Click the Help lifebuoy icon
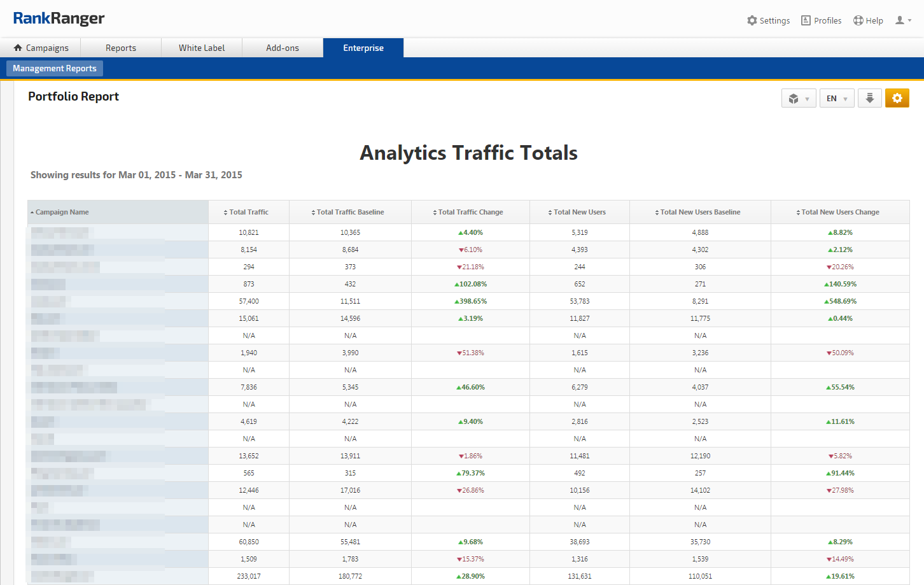The width and height of the screenshot is (924, 585). pos(858,20)
